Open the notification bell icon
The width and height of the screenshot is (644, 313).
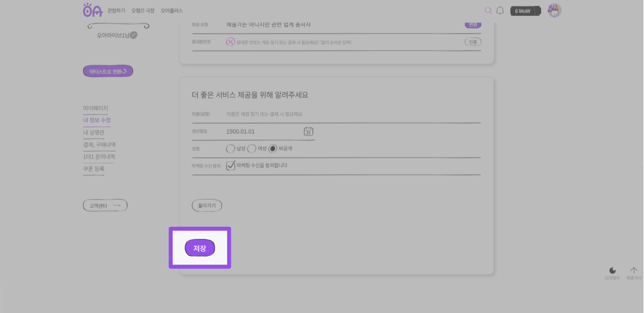pos(500,11)
